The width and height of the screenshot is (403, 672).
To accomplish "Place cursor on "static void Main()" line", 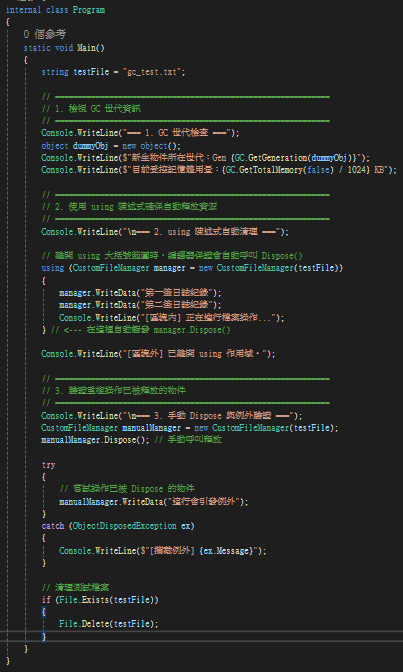I will 64,48.
